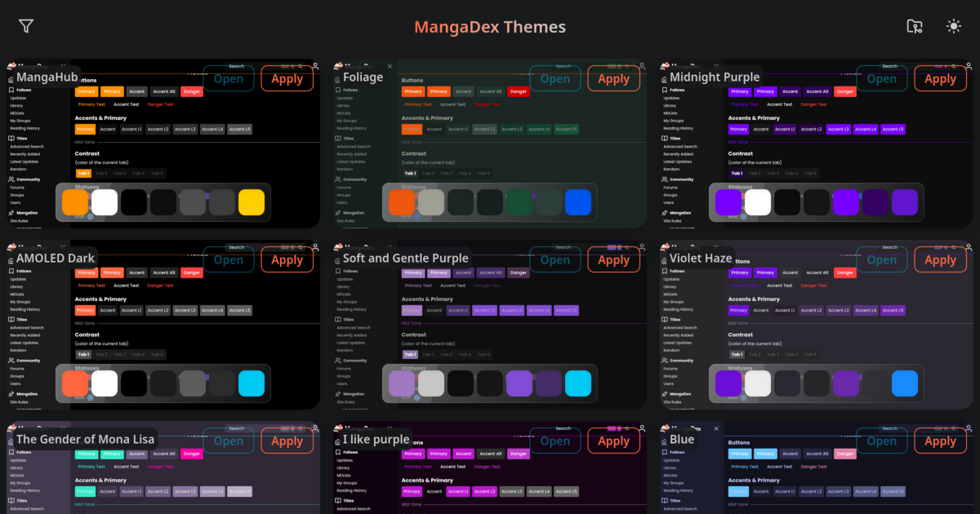Switch to Tab 2 in the Foliage contrast tabs
This screenshot has width=980, height=514.
click(x=428, y=173)
